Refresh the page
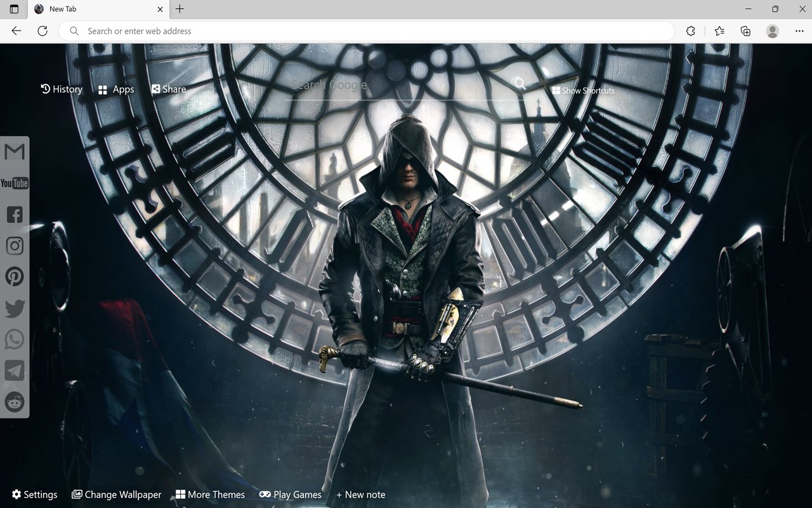The image size is (812, 508). pos(43,30)
